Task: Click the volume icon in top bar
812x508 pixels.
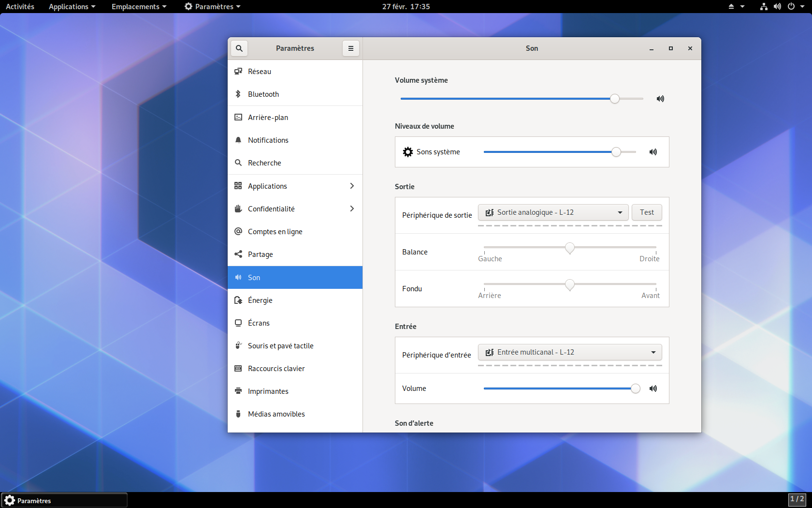Action: [x=777, y=7]
